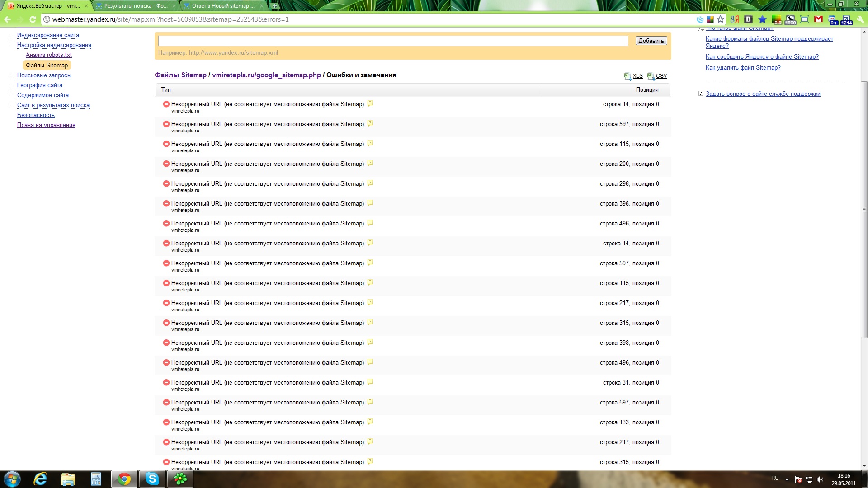The image size is (868, 488).
Task: Expand the Индексирование сайта section
Action: [x=12, y=35]
